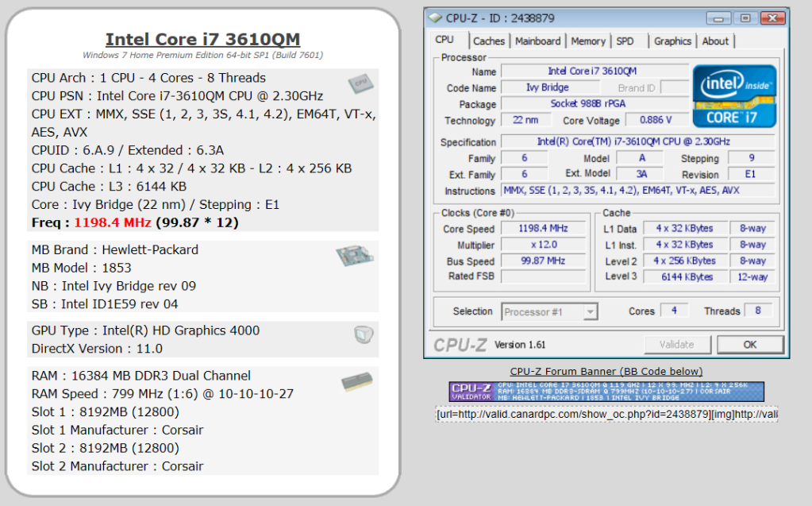Switch to the Caches tab
812x506 pixels.
tap(488, 41)
